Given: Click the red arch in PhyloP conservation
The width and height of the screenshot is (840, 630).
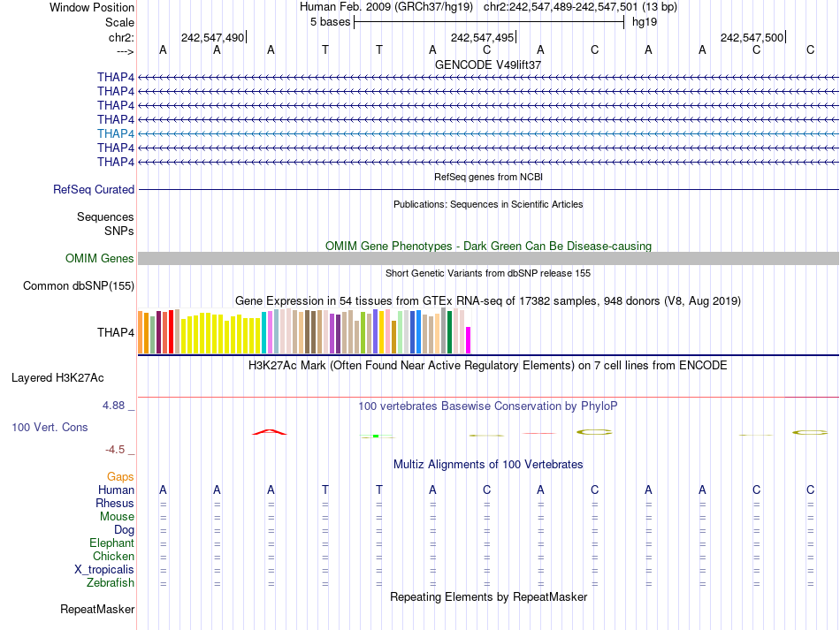Looking at the screenshot, I should (x=270, y=432).
